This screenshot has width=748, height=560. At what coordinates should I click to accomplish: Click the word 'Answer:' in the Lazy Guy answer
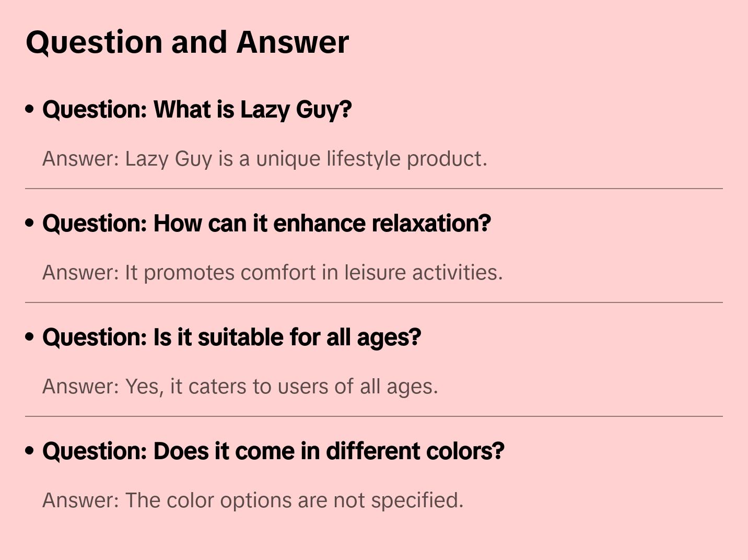coord(81,159)
